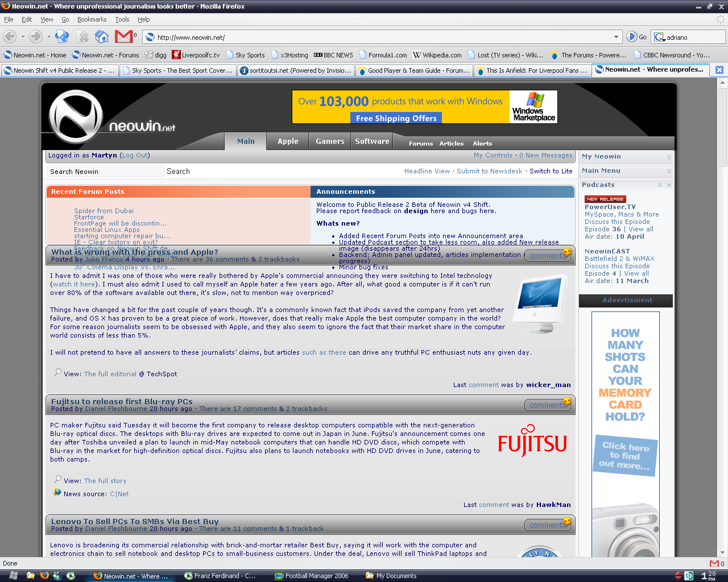
Task: Expand the Main Menu sidebar panel
Action: pyautogui.click(x=669, y=171)
